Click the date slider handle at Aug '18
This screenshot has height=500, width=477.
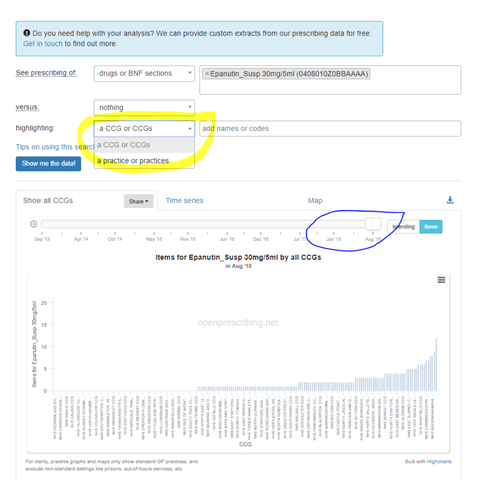pyautogui.click(x=373, y=224)
